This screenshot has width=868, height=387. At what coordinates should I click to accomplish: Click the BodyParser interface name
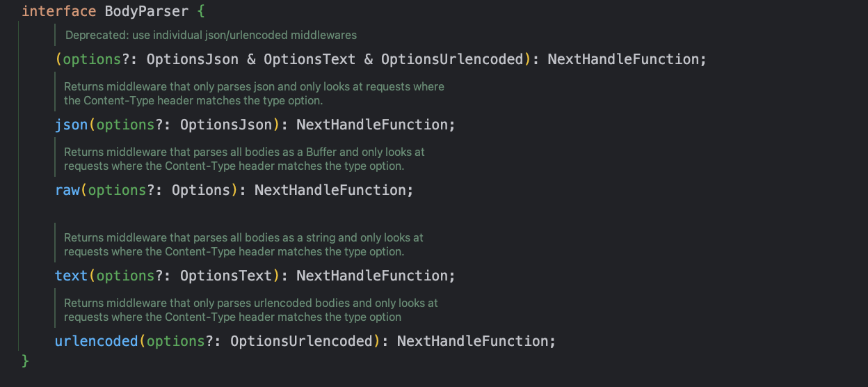(145, 12)
